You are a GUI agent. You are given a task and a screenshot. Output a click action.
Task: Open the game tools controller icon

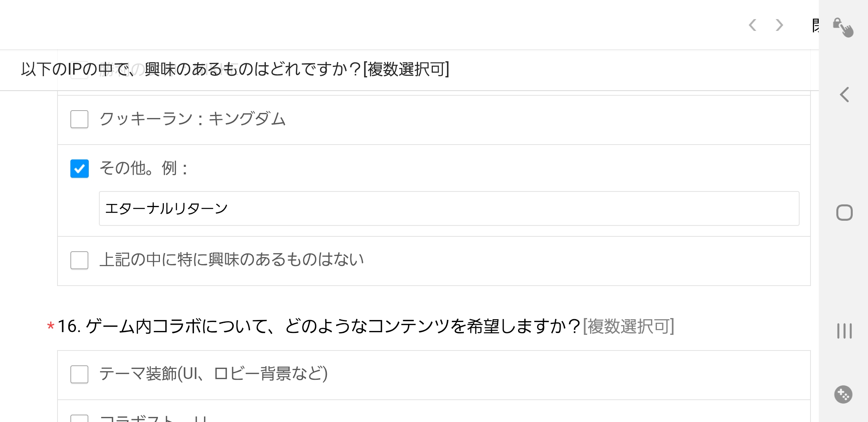point(843,394)
